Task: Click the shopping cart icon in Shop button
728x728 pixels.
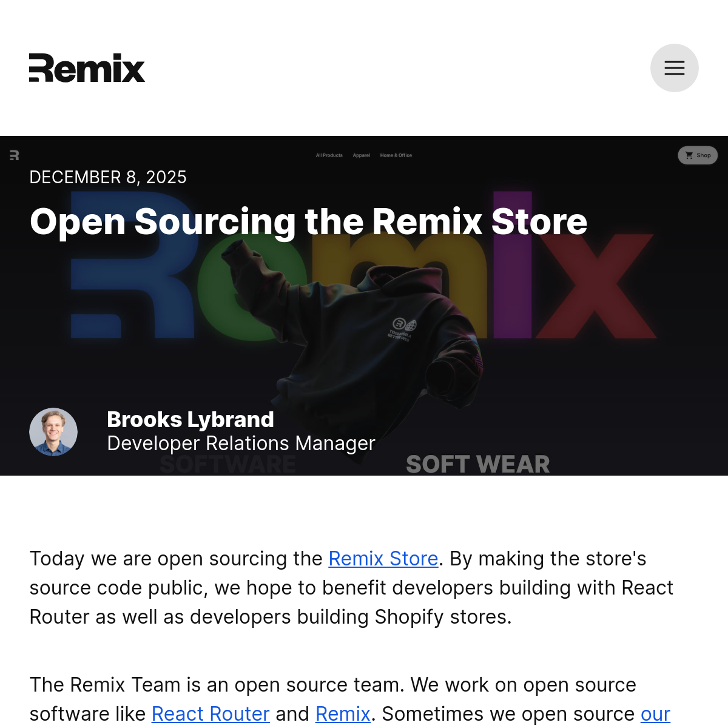Action: tap(689, 155)
